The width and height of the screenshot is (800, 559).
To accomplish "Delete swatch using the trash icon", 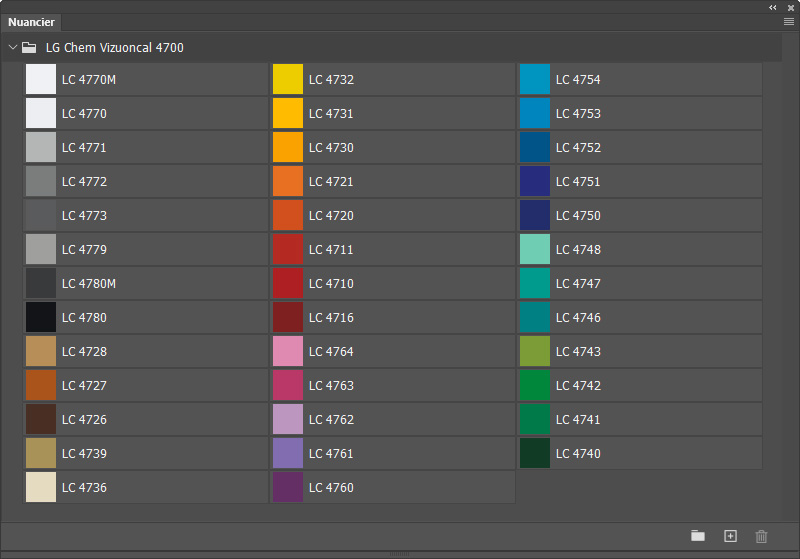I will [x=761, y=536].
